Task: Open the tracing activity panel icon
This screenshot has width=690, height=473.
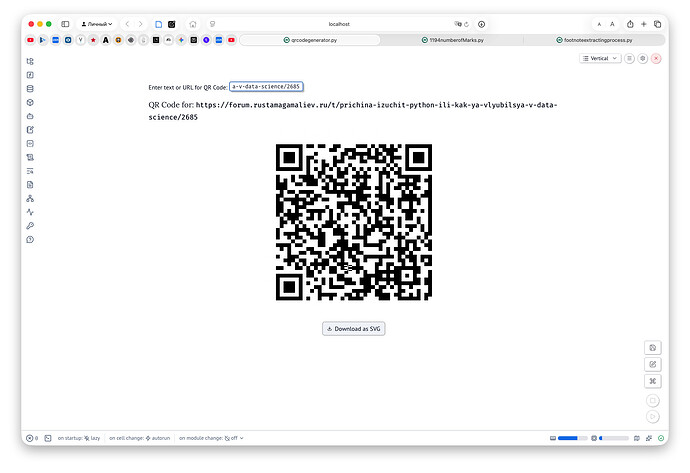Action: pyautogui.click(x=30, y=212)
